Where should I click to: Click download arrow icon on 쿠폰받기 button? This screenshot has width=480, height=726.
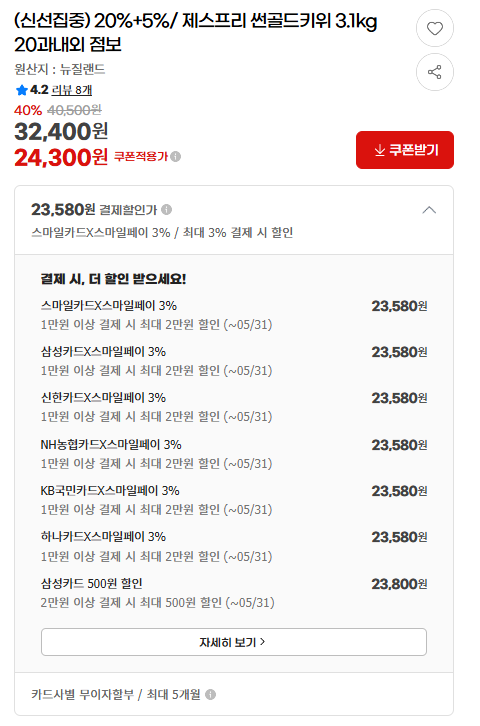pyautogui.click(x=380, y=150)
